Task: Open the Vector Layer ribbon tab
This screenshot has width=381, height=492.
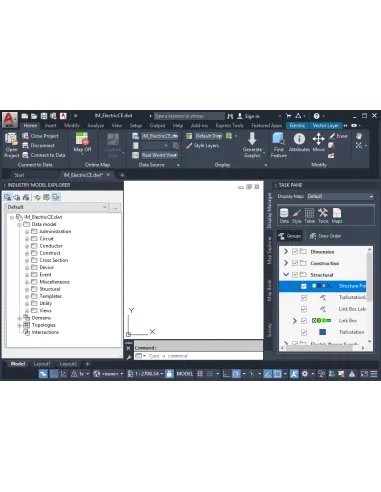Action: 325,125
